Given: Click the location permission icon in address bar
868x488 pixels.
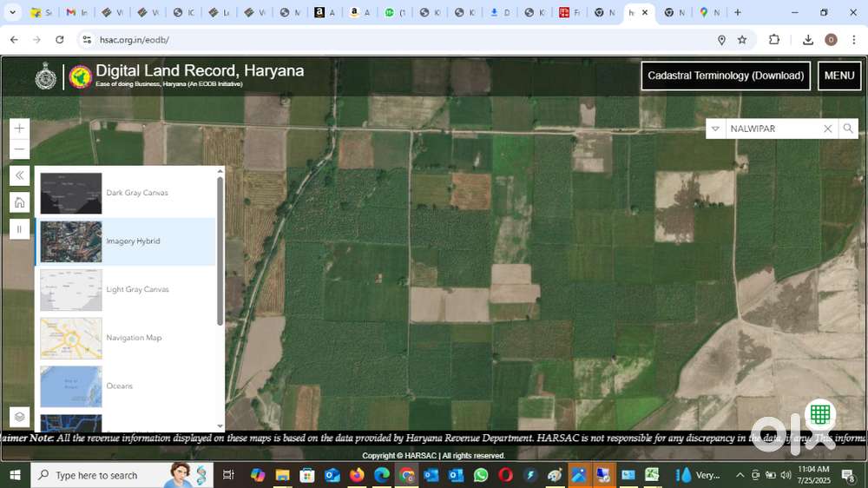Looking at the screenshot, I should point(721,40).
